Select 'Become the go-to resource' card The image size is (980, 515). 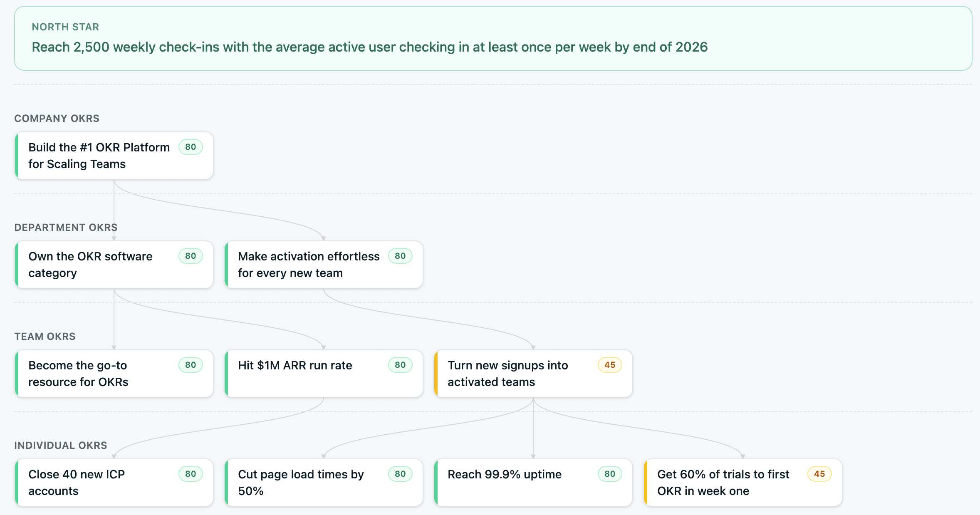coord(114,374)
